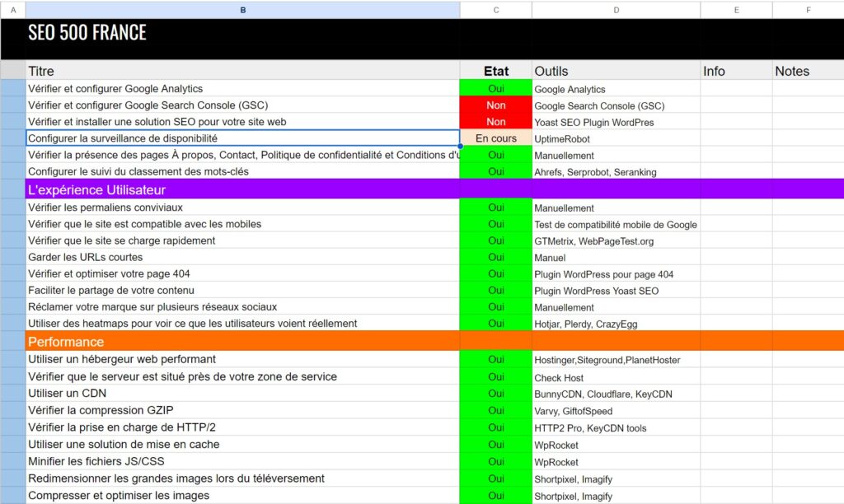
Task: Click 'Réclamer votre marque sur plusieurs réseaux sociaux'
Action: 243,307
